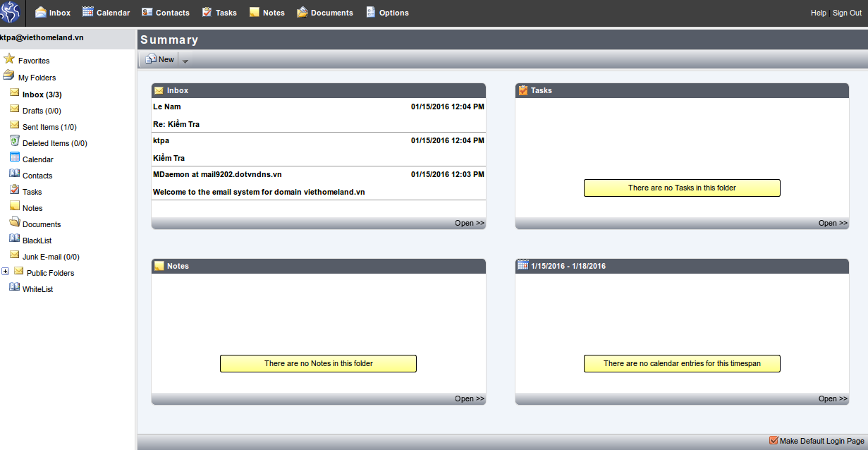Open the New button dropdown arrow
The height and width of the screenshot is (450, 868).
(x=185, y=61)
